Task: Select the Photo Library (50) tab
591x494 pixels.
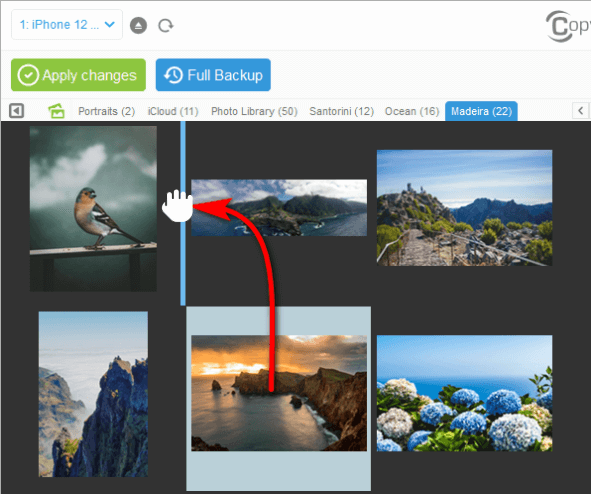Action: pyautogui.click(x=254, y=111)
